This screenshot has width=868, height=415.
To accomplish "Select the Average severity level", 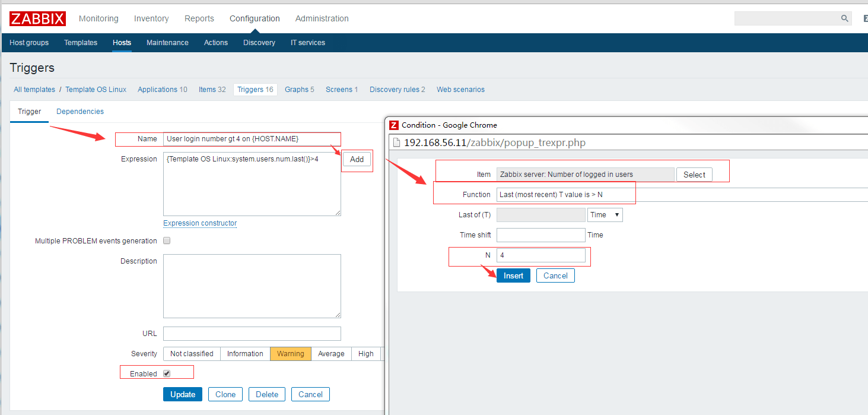I will click(x=331, y=353).
